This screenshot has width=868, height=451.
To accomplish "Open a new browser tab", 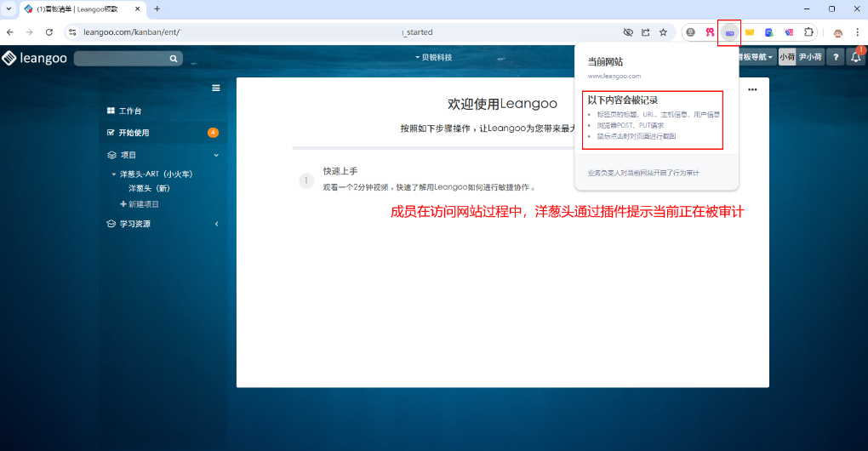I will (157, 9).
